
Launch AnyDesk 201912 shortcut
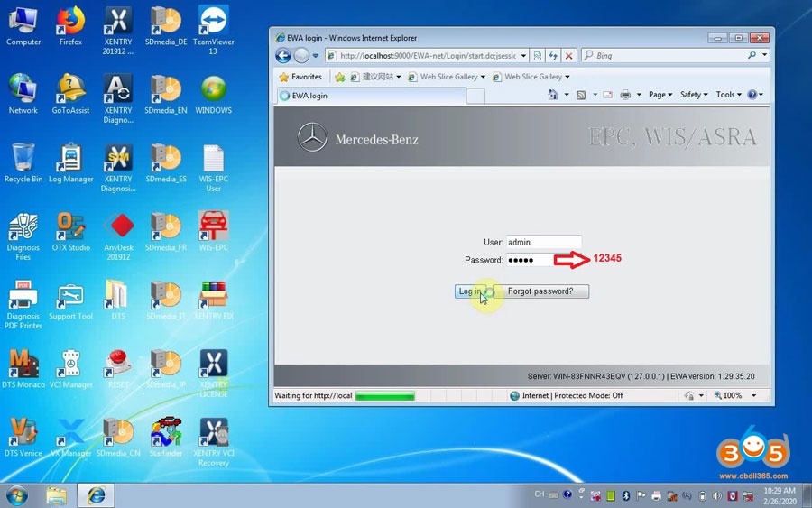click(x=118, y=236)
